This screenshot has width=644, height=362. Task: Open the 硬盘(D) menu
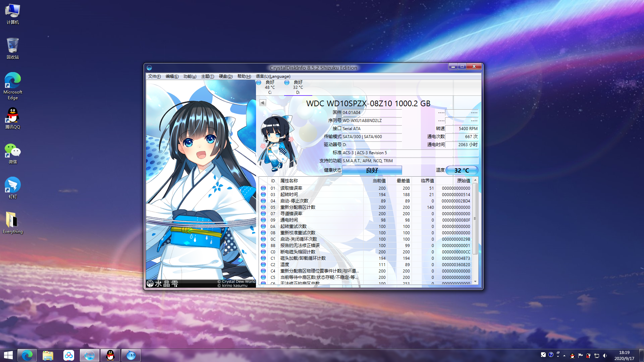[x=226, y=76]
